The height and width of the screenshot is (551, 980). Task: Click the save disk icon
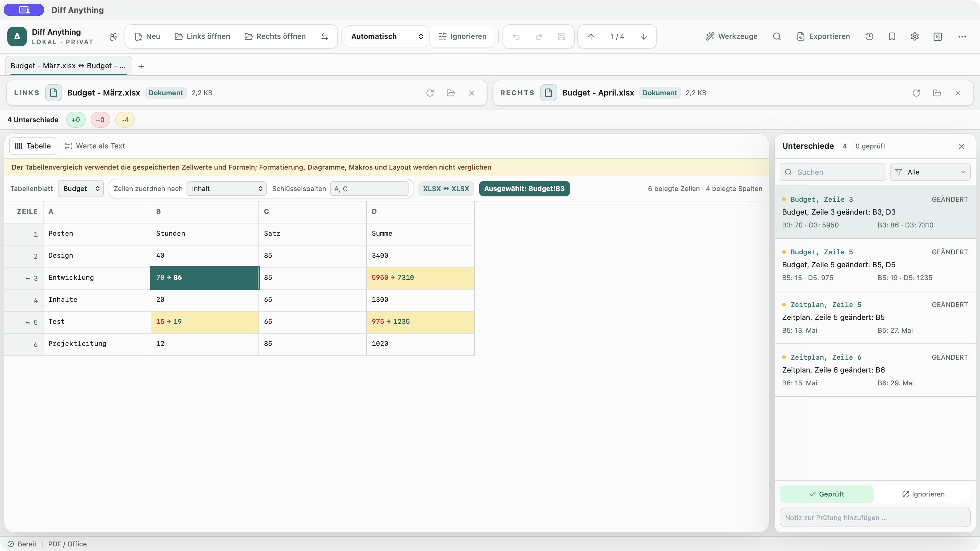(x=562, y=36)
